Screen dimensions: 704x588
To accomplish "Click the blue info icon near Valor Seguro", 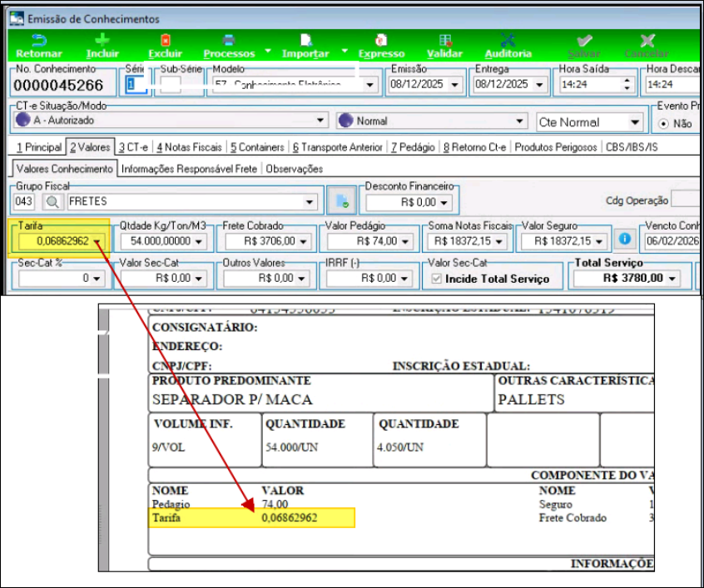I will [x=624, y=240].
